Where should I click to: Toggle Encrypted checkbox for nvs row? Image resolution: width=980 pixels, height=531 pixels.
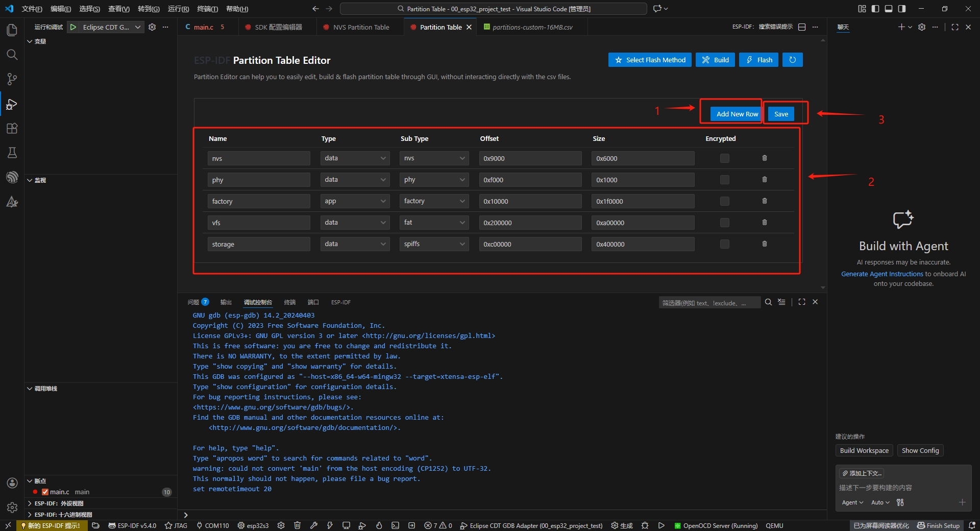point(724,158)
